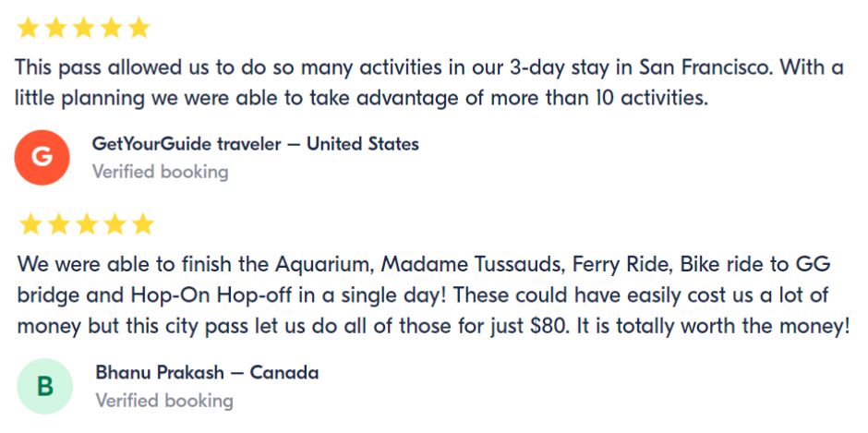Click the review text mentioning Madame Tussauds
Image resolution: width=868 pixels, height=433 pixels.
[x=433, y=295]
